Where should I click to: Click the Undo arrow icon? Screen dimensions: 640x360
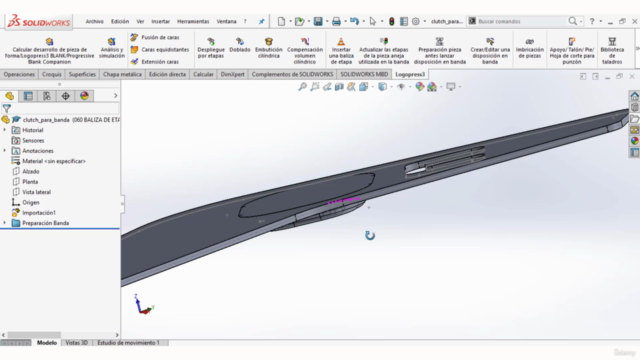(x=354, y=21)
